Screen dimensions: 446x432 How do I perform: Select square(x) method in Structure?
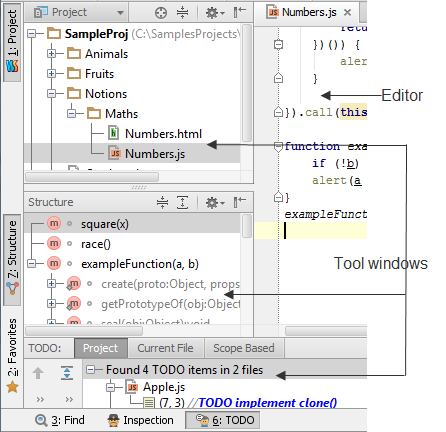click(x=105, y=224)
